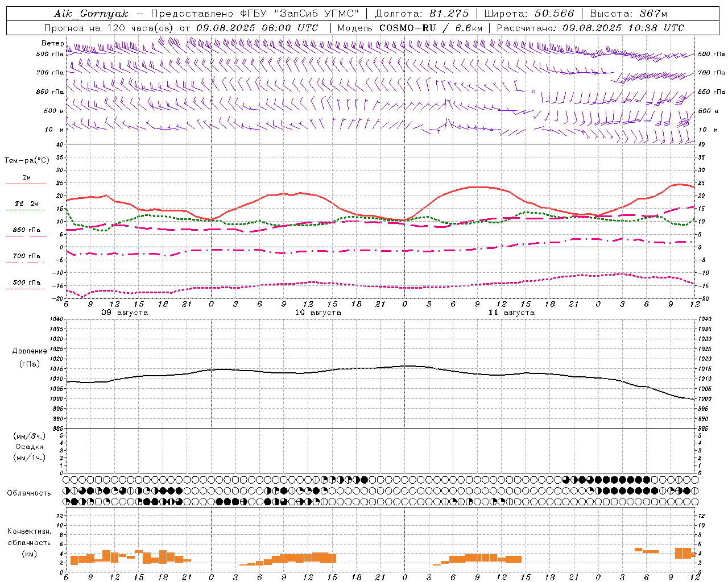The height and width of the screenshot is (582, 728).
Task: Click the 'Конвективн.' convective cloud label
Action: (x=30, y=531)
